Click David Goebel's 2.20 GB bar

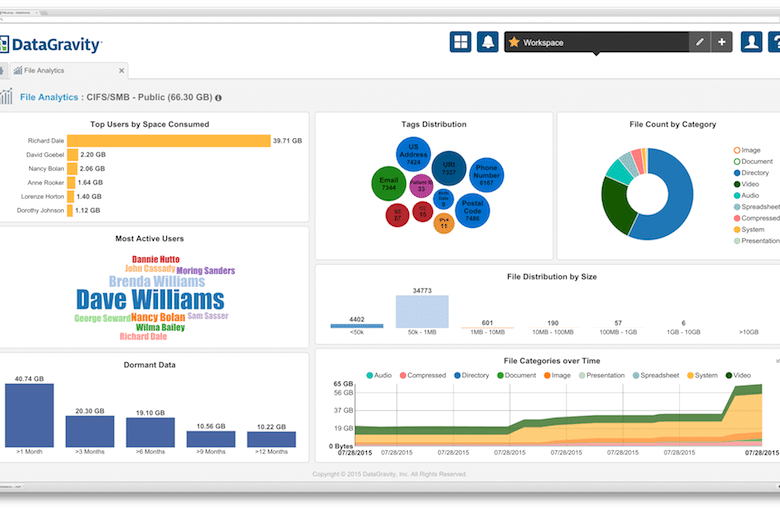coord(73,155)
